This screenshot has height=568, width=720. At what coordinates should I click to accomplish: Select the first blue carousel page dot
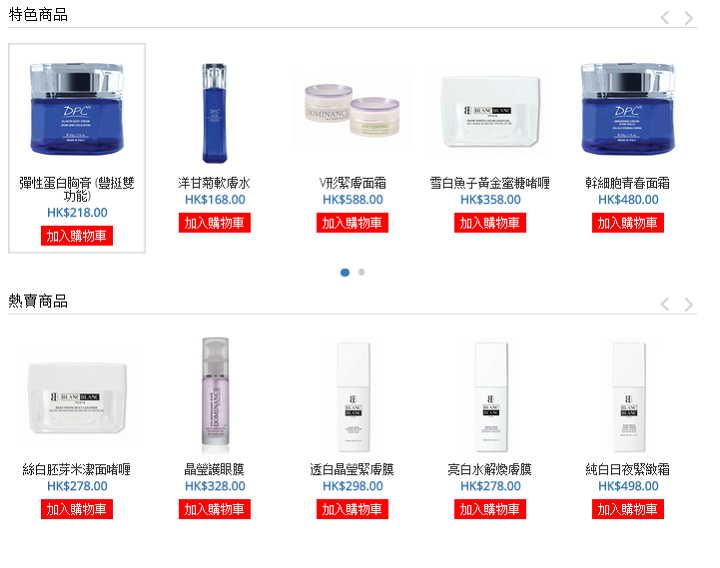point(345,272)
